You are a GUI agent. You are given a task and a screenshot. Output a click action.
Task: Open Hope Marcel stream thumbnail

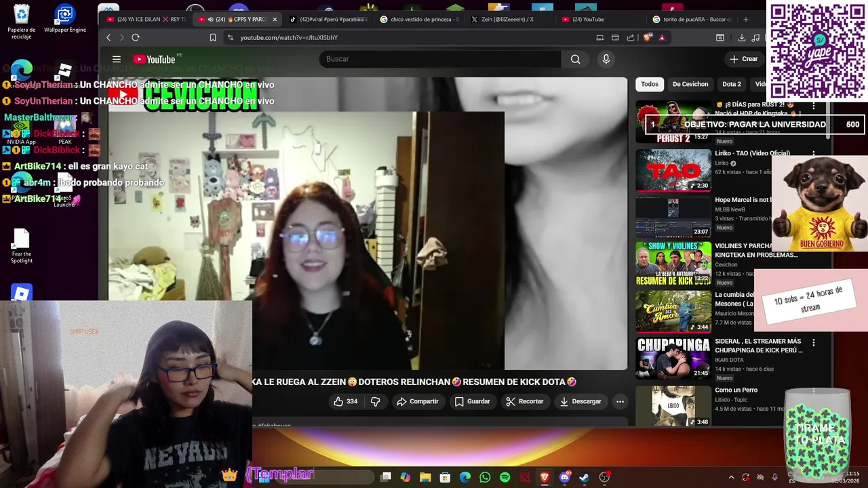[673, 217]
